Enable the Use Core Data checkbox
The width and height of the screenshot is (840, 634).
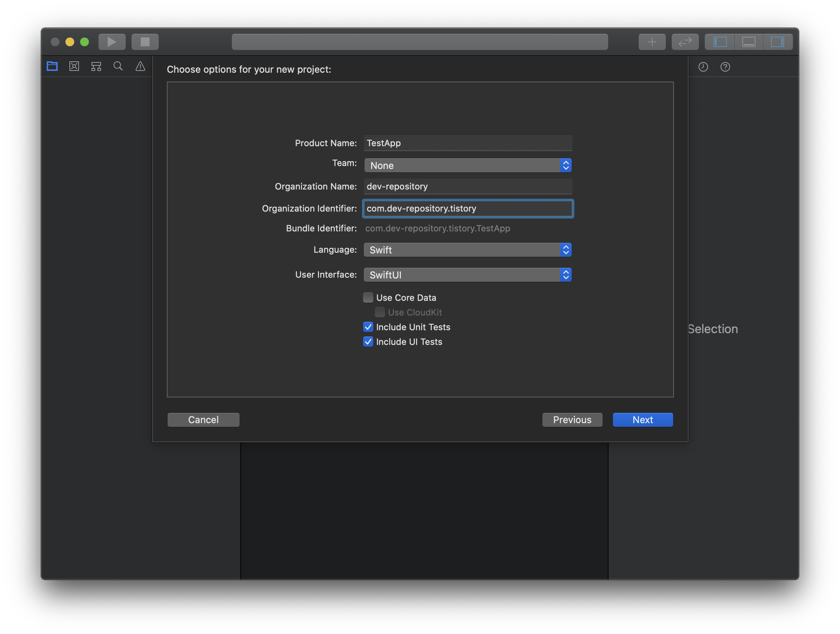[368, 298]
